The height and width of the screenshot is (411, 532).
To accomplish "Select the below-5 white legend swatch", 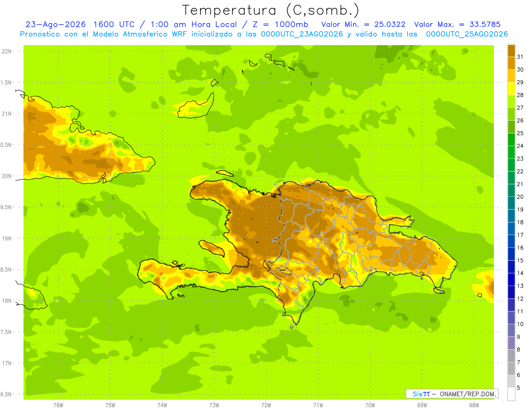I will pos(511,394).
